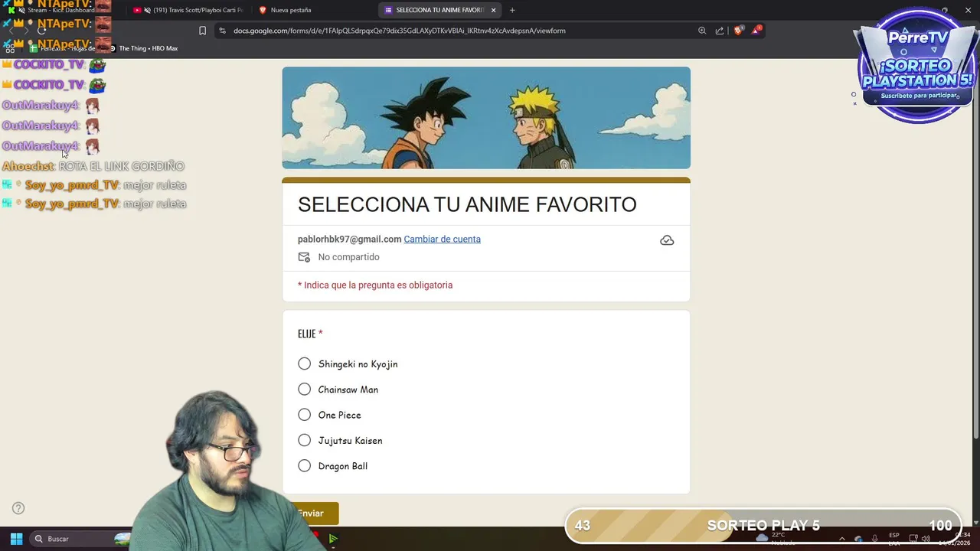Click the Buscar taskbar search box
This screenshot has width=980, height=551.
click(80, 539)
